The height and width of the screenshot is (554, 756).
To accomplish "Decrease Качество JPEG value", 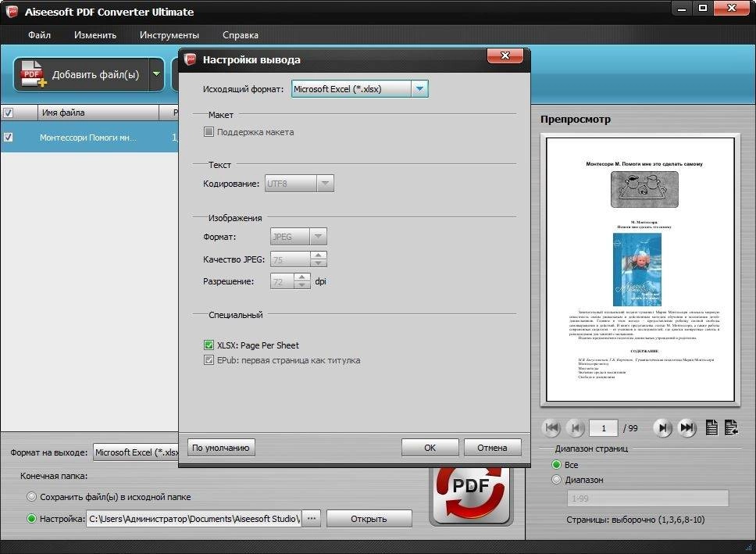I will [x=318, y=263].
